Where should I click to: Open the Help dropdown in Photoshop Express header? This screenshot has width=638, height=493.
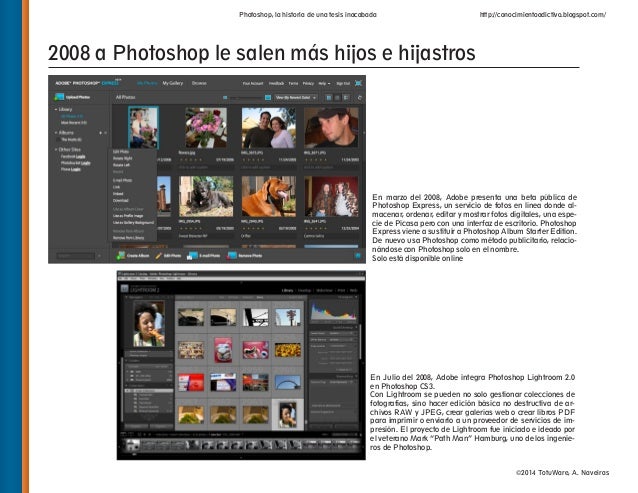(324, 83)
